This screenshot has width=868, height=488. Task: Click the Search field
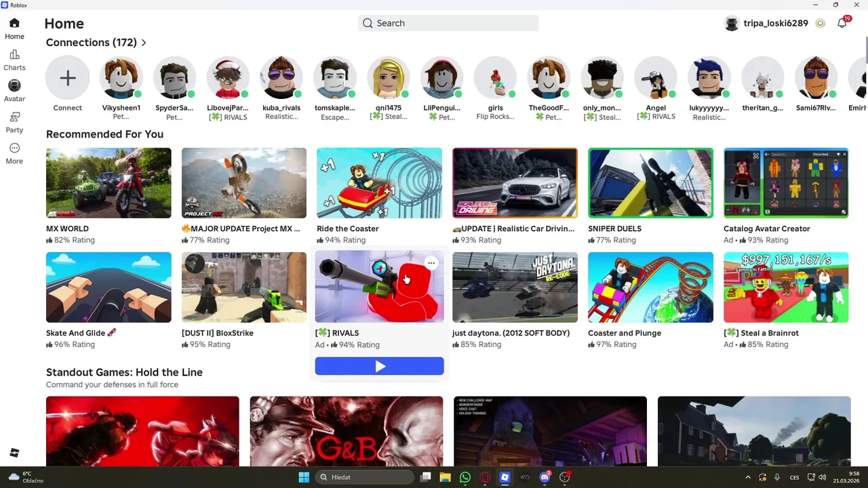point(448,23)
